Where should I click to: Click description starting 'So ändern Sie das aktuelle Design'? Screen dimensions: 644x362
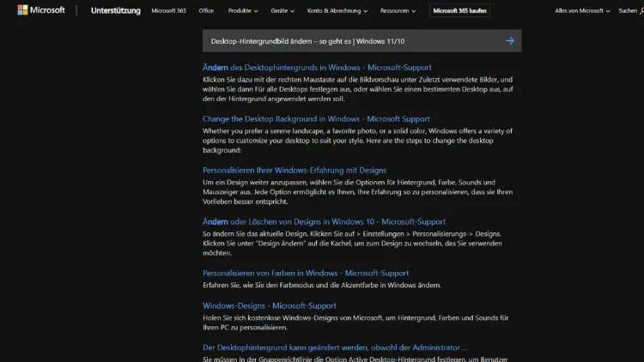tap(352, 244)
